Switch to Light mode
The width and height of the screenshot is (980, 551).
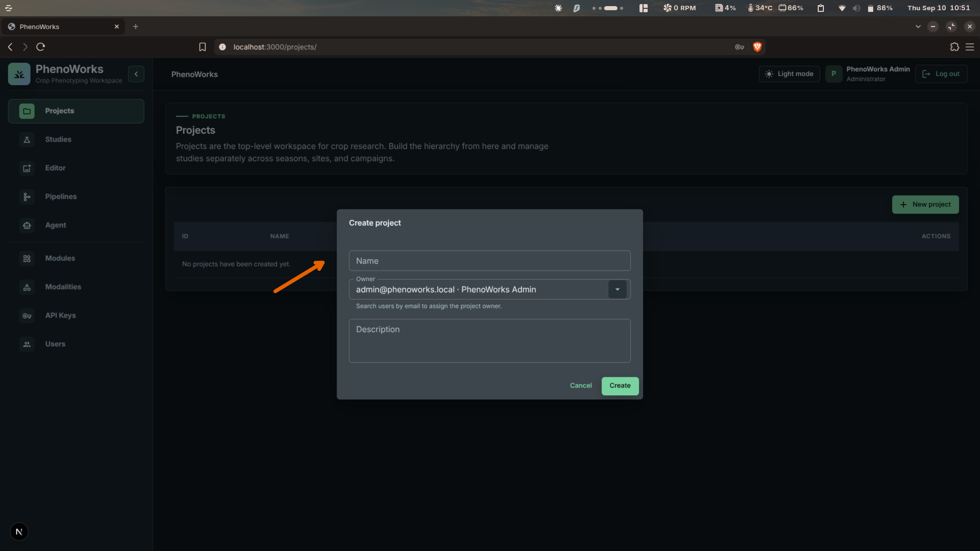tap(790, 74)
